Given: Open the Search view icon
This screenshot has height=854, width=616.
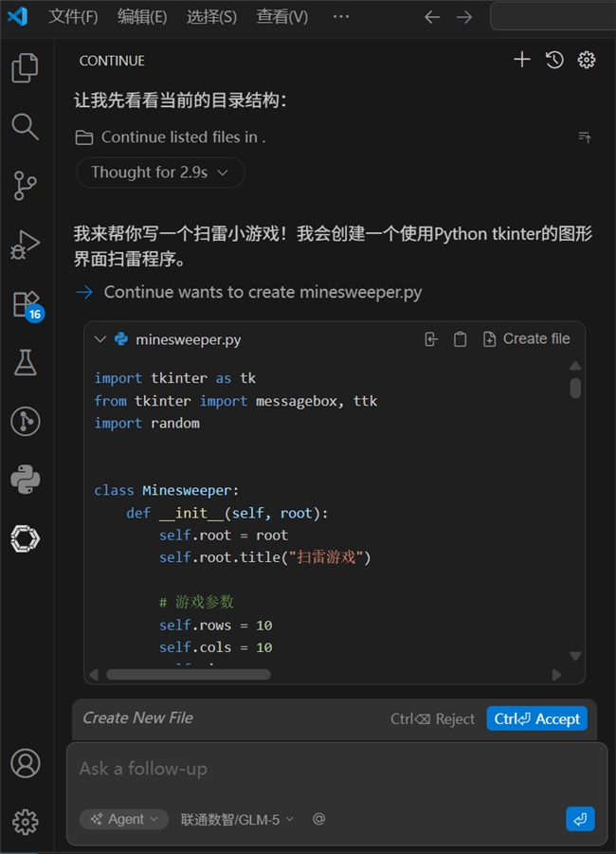Looking at the screenshot, I should [x=26, y=126].
